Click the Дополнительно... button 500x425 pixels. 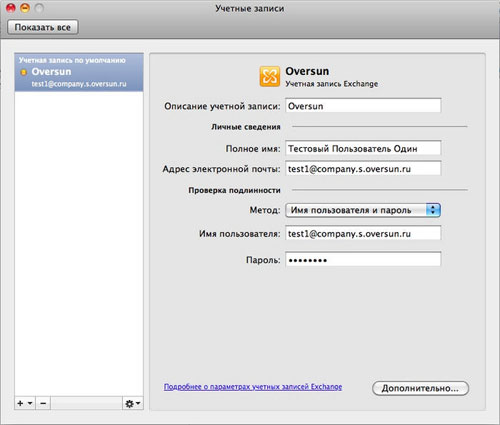(420, 388)
